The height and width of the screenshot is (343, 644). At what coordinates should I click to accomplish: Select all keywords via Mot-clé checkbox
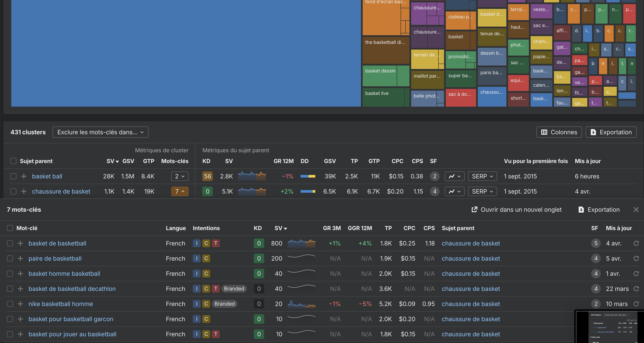(x=10, y=228)
